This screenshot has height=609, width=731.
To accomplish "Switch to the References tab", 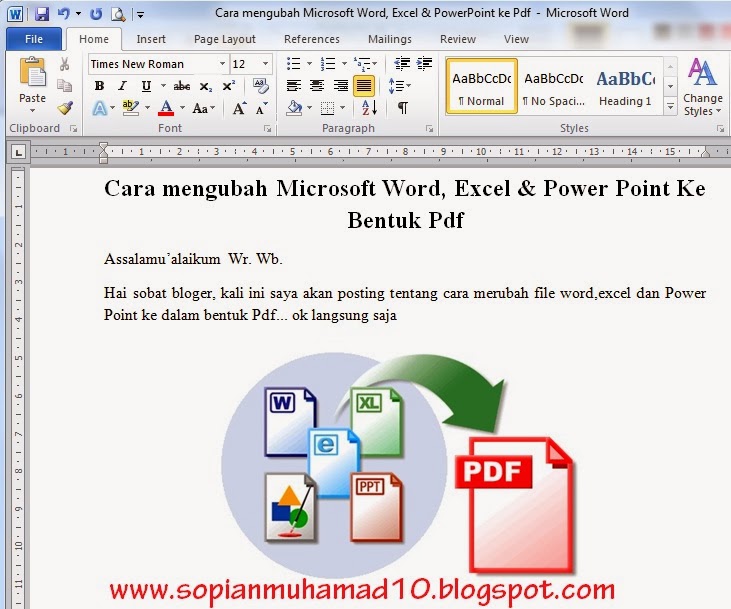I will [x=312, y=39].
